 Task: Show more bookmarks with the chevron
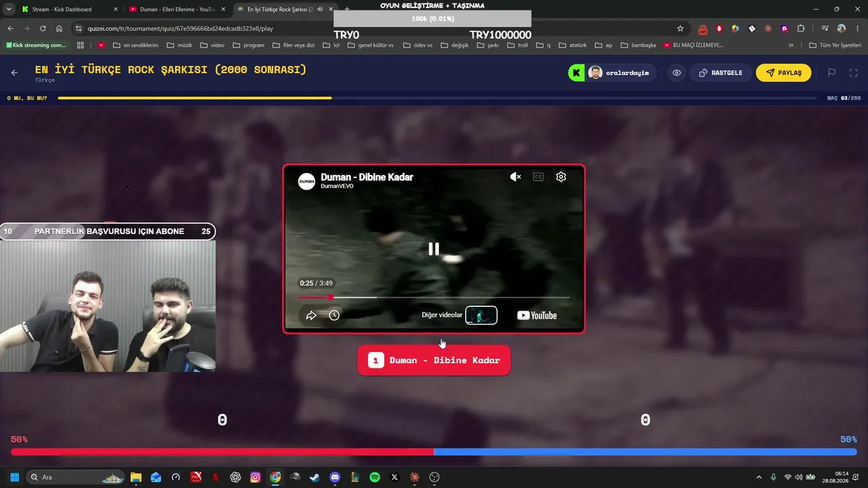point(791,45)
